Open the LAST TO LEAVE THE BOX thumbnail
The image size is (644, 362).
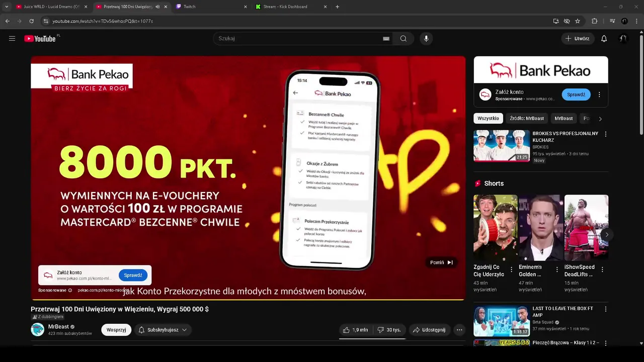pyautogui.click(x=502, y=321)
